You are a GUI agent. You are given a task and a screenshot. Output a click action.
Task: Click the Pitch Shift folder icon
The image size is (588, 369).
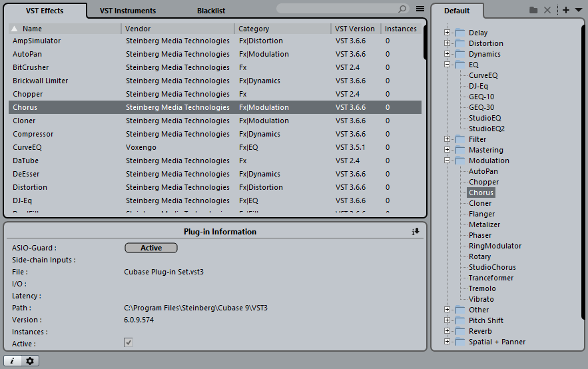tap(460, 320)
